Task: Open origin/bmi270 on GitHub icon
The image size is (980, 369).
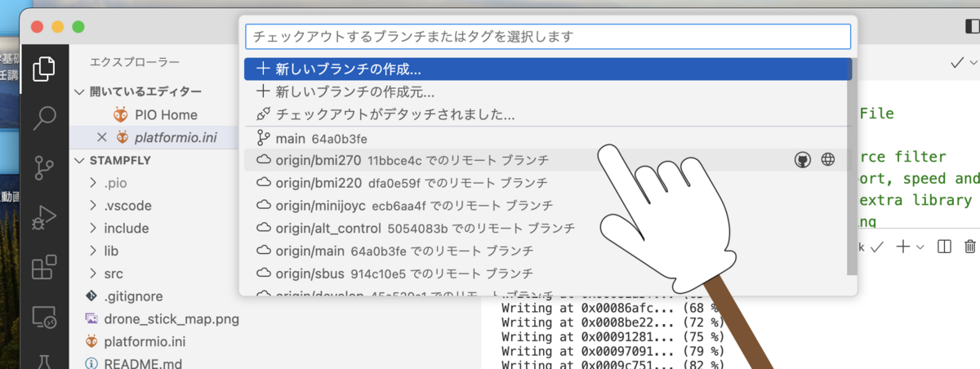Action: 803,160
